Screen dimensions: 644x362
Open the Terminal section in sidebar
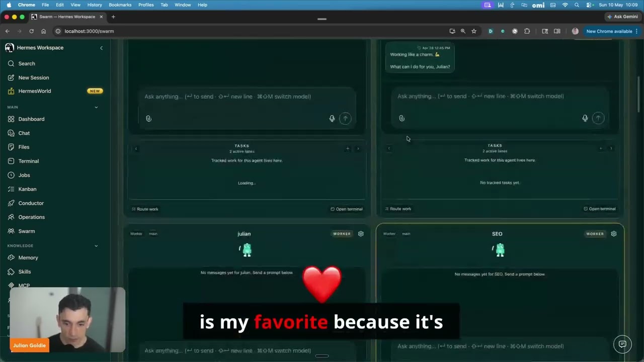(x=29, y=161)
